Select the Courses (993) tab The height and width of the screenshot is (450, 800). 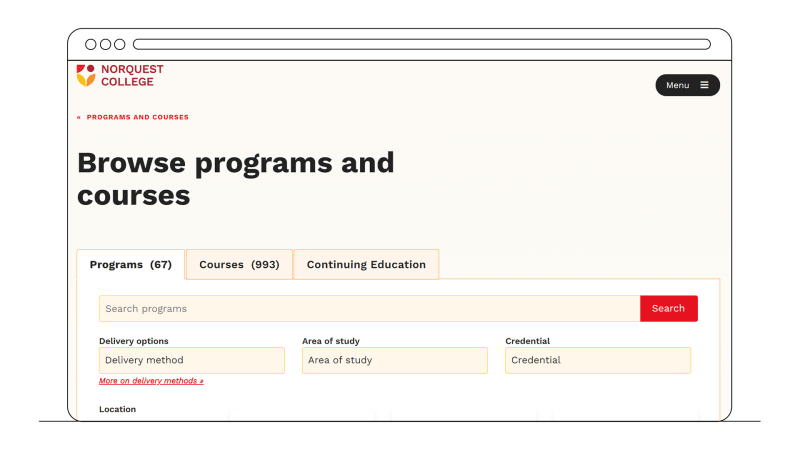click(239, 265)
